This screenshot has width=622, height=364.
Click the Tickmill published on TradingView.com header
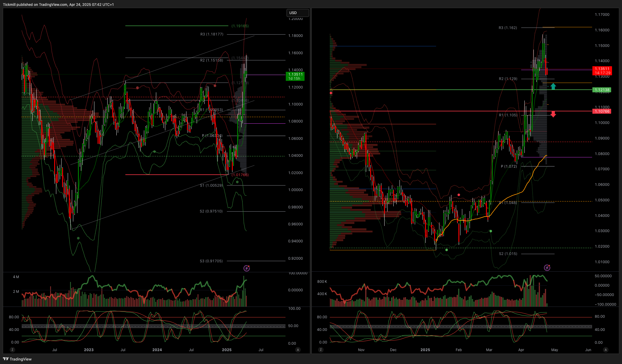click(x=58, y=4)
